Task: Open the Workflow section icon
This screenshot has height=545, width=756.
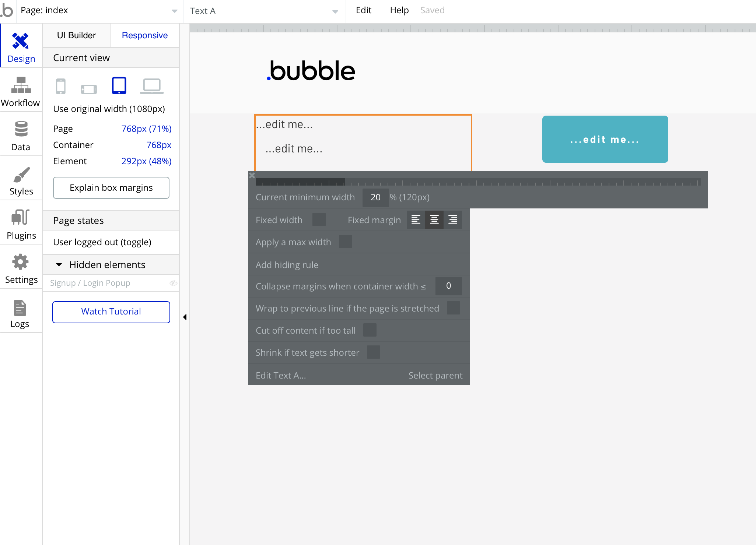Action: pyautogui.click(x=21, y=85)
